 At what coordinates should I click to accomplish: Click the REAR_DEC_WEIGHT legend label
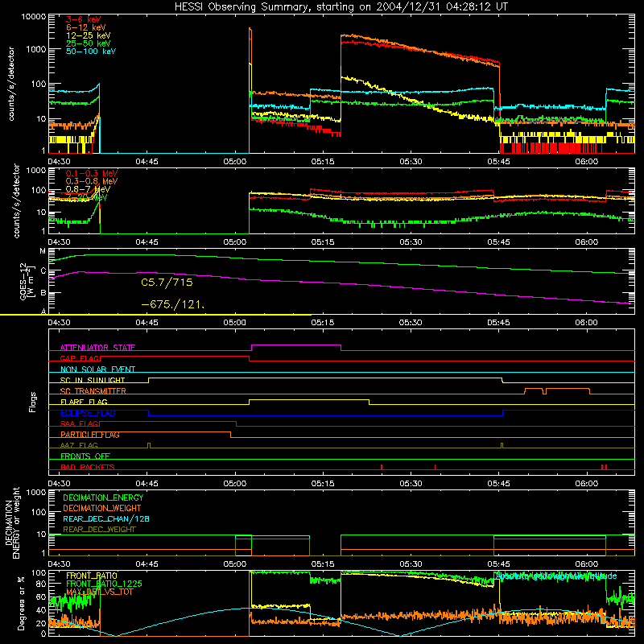tap(99, 530)
